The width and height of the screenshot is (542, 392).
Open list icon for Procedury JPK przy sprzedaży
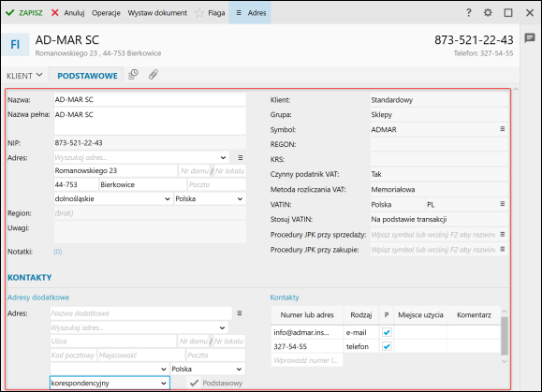(503, 234)
